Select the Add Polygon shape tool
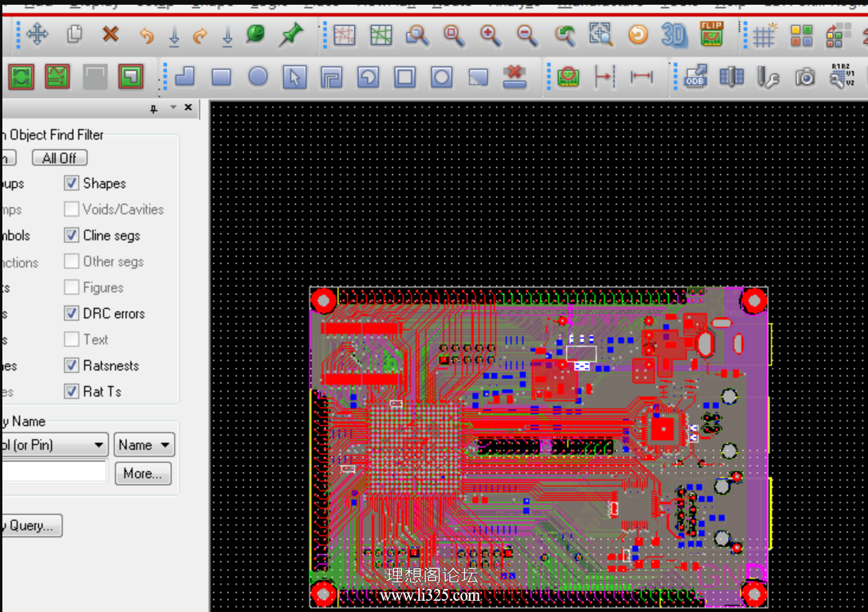Image resolution: width=868 pixels, height=612 pixels. tap(185, 76)
